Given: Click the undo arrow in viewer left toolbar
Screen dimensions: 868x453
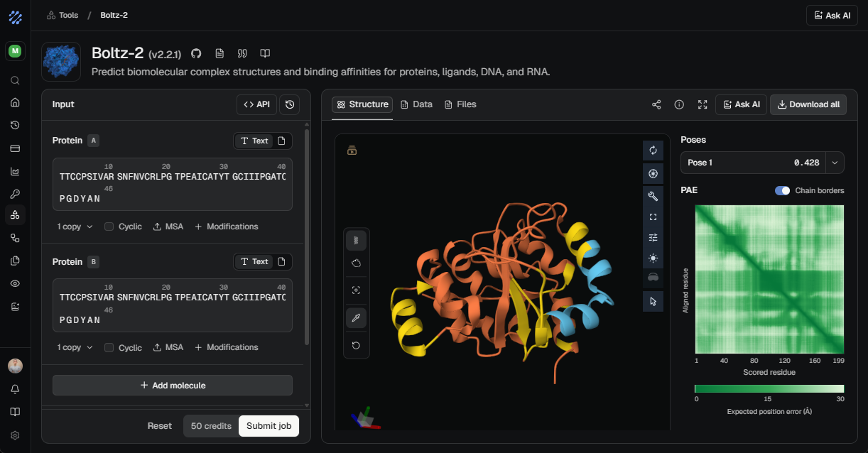Looking at the screenshot, I should [x=356, y=345].
